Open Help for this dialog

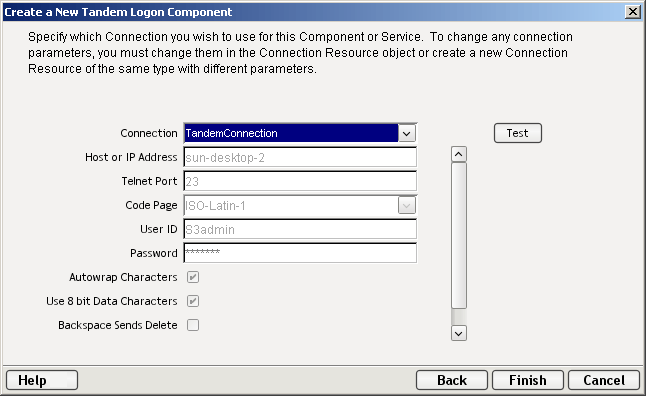(42, 380)
